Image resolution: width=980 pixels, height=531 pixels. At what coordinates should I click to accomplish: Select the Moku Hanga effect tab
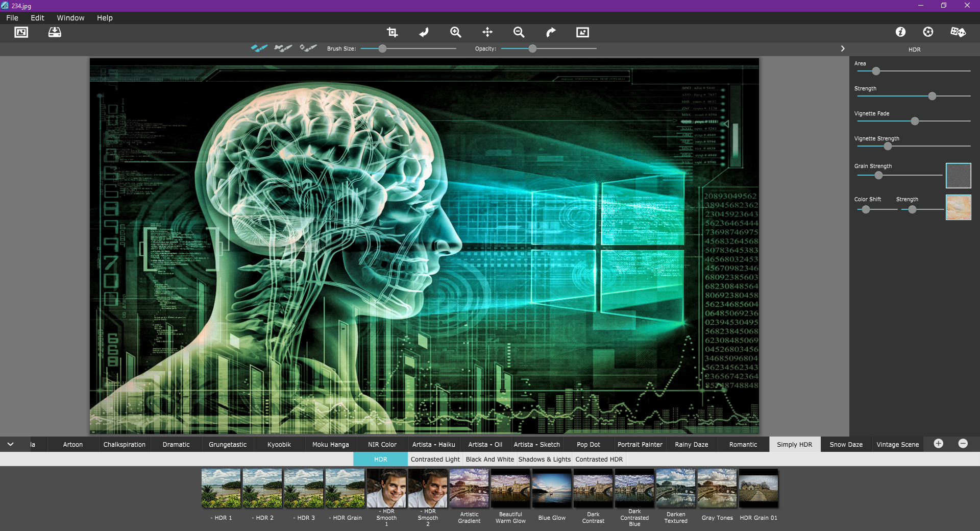pos(331,444)
